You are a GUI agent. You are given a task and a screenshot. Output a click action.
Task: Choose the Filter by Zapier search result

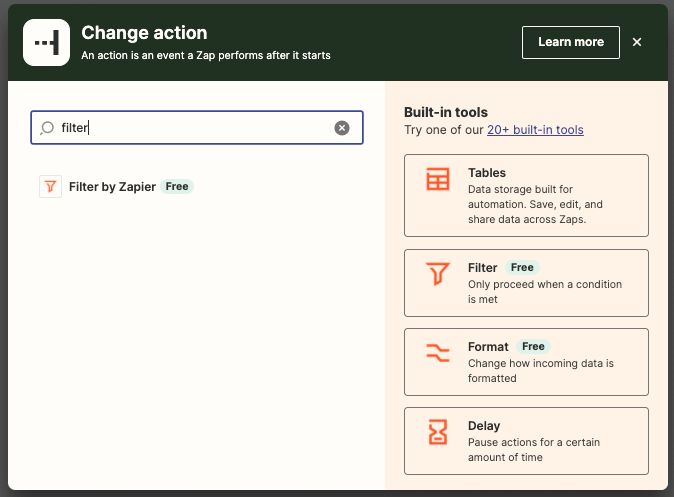point(116,187)
